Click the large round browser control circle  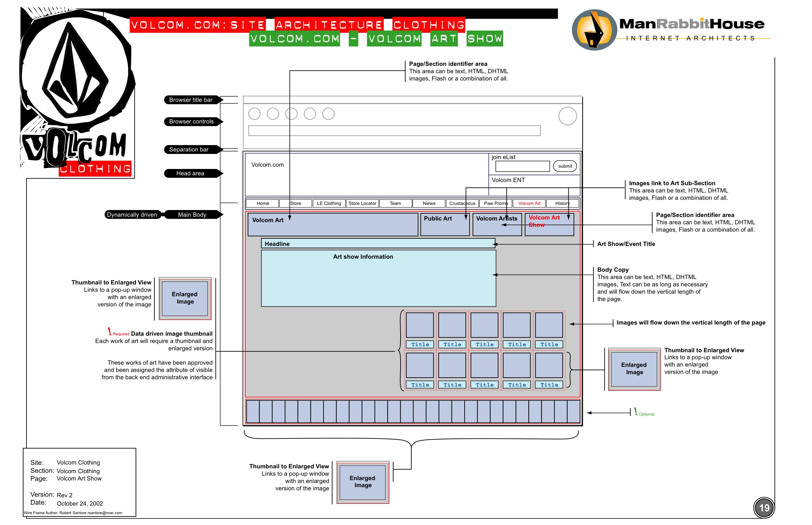point(567,116)
